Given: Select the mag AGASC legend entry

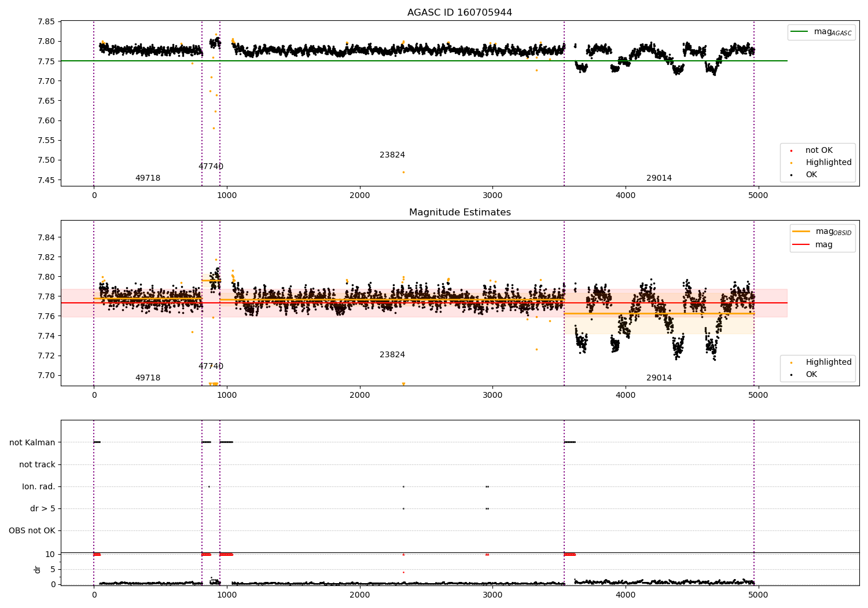Looking at the screenshot, I should click(x=821, y=32).
